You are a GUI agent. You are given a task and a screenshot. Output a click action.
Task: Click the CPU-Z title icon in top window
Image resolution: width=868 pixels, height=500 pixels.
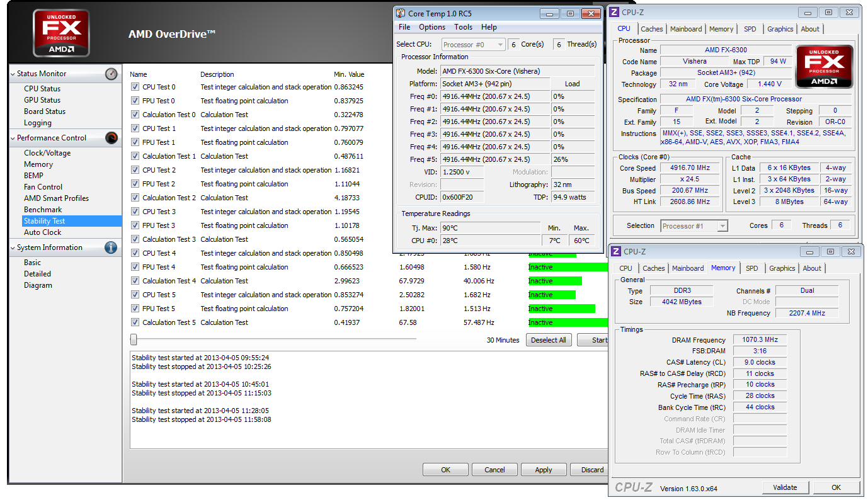615,11
